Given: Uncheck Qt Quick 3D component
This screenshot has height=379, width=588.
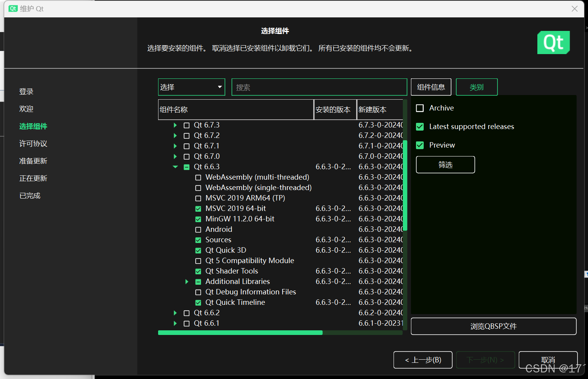Looking at the screenshot, I should click(198, 250).
